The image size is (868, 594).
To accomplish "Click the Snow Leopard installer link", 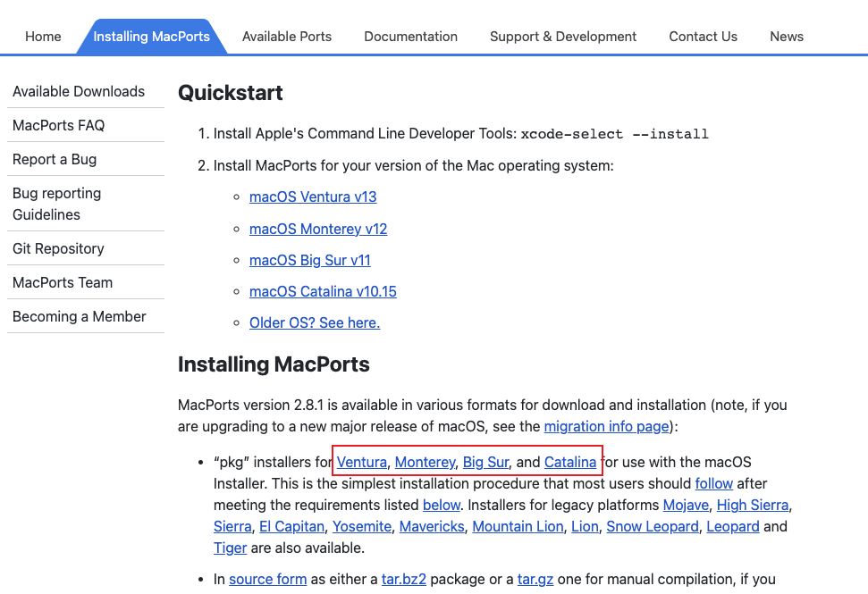I will point(653,526).
